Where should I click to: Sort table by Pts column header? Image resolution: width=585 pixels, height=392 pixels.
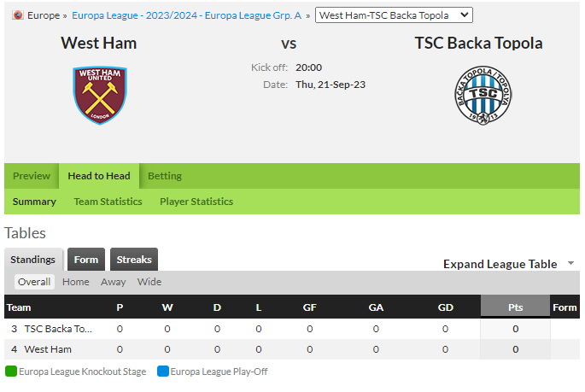[515, 307]
